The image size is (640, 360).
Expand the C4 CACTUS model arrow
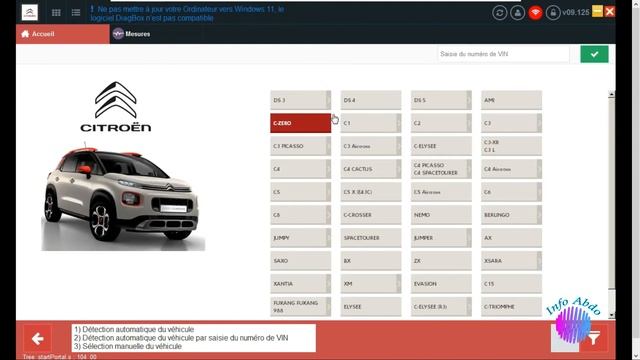tap(398, 169)
